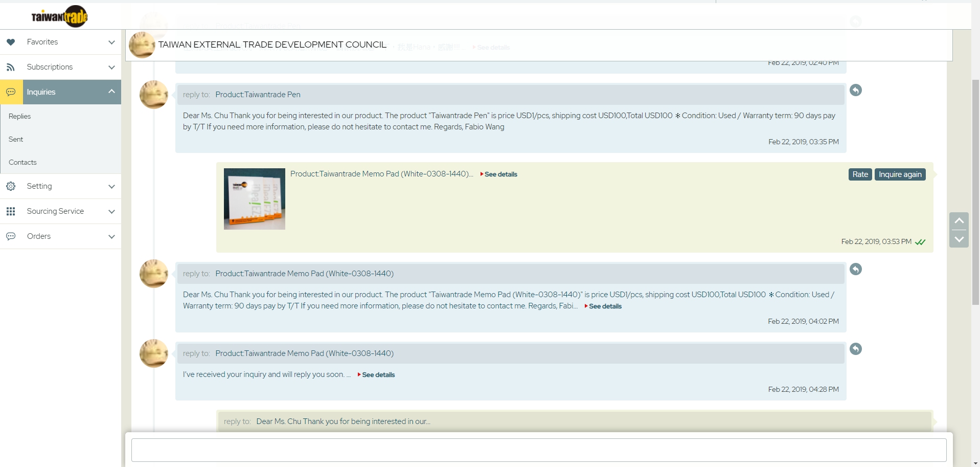The width and height of the screenshot is (980, 467).
Task: Open the Sourcing Service menu
Action: coord(60,211)
